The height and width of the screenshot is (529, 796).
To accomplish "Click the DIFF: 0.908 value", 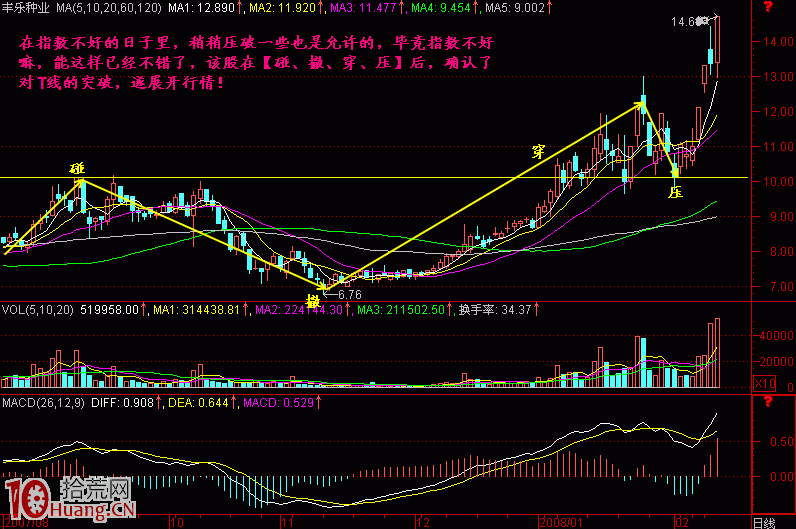I will [x=122, y=403].
